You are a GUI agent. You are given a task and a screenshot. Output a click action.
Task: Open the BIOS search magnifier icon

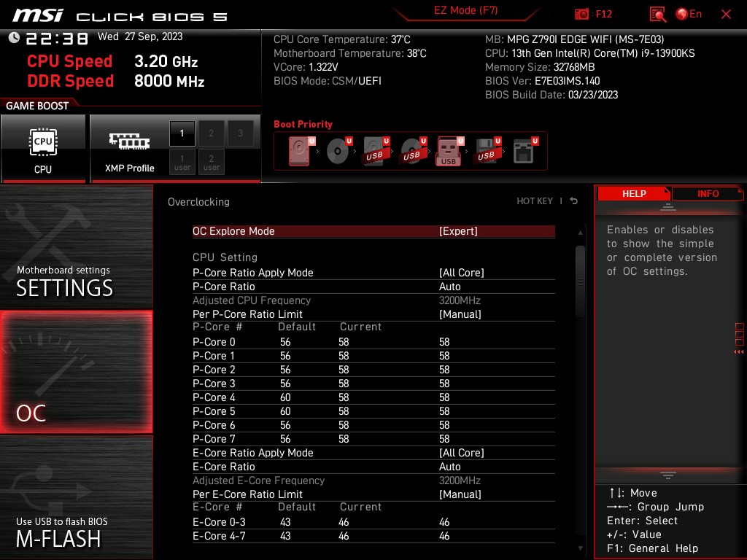tap(657, 15)
